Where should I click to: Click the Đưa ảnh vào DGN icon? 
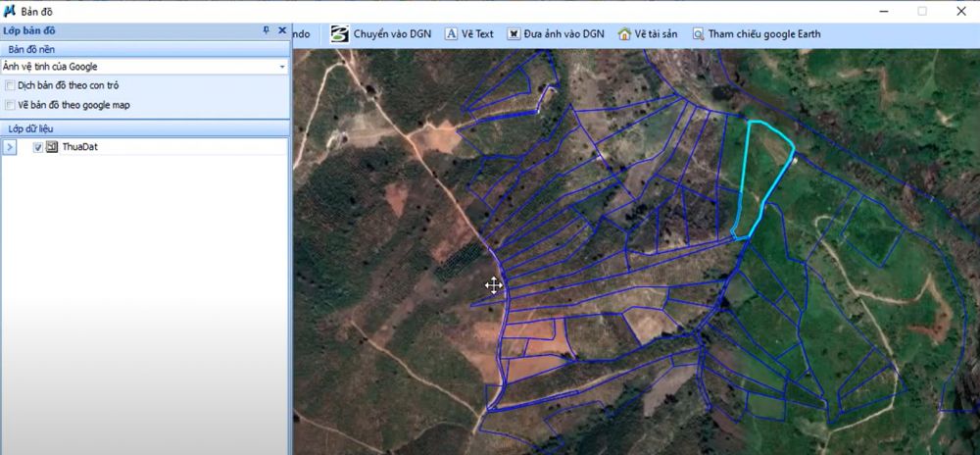coord(514,33)
